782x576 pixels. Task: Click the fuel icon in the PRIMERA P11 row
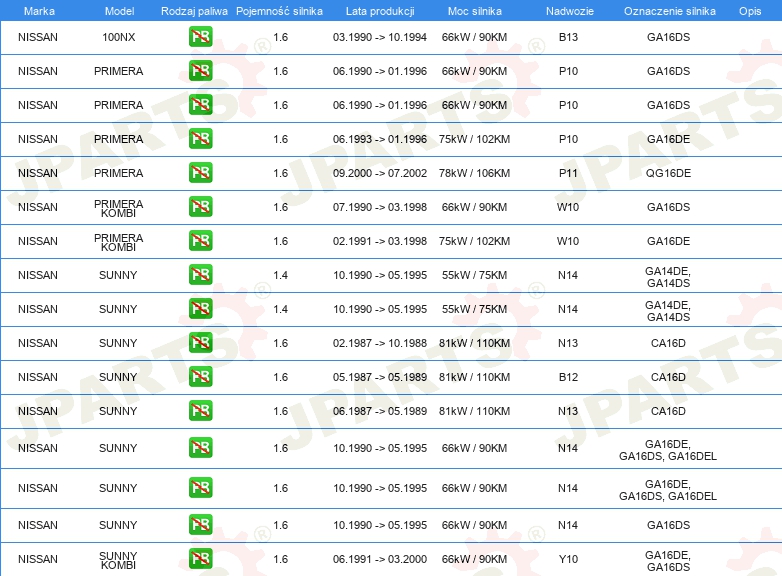[x=200, y=173]
